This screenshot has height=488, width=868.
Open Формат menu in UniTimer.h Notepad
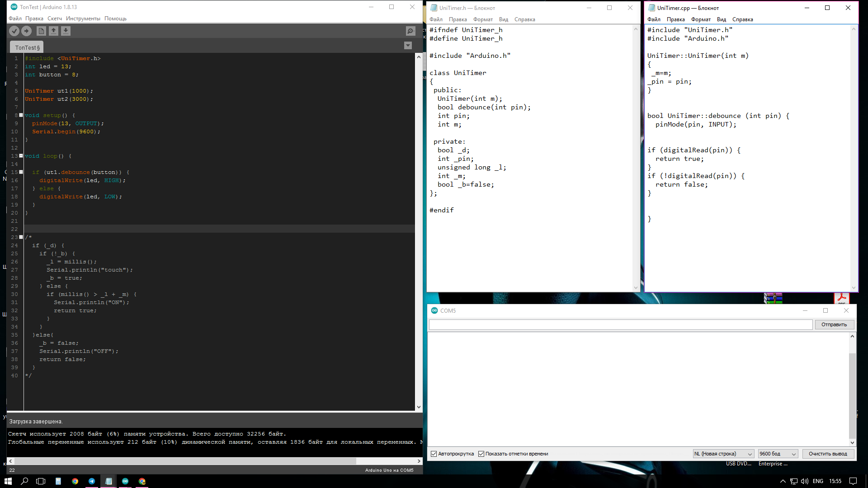483,19
